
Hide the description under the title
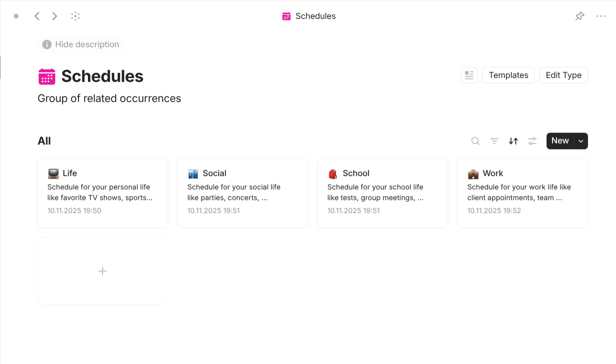80,44
